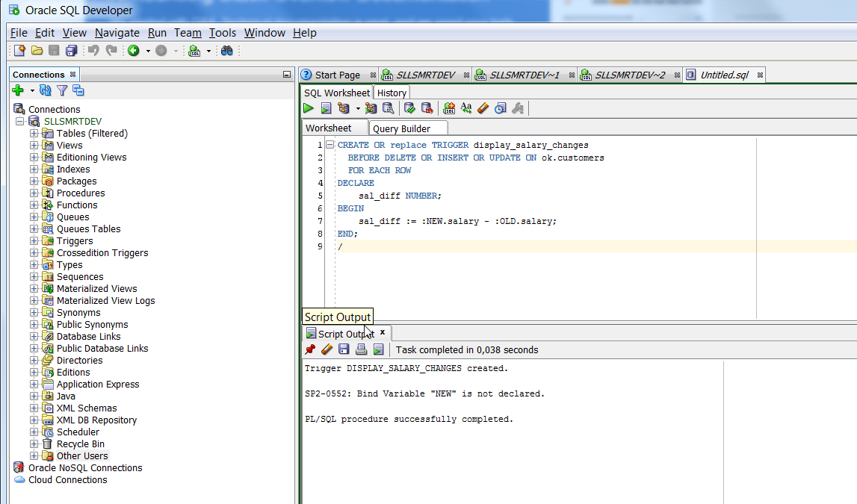The height and width of the screenshot is (504, 857).
Task: Click the Explain Plan icon
Action: pos(344,109)
